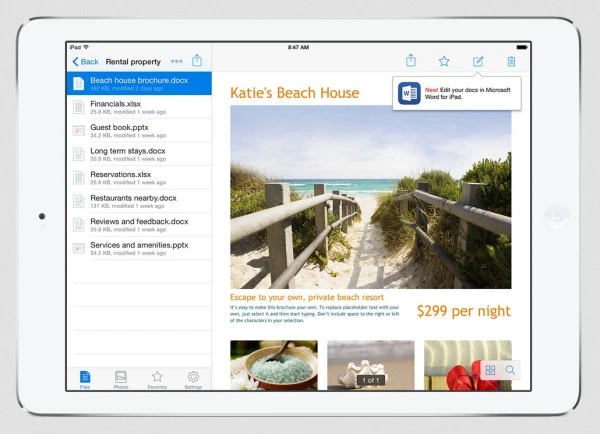
Task: Switch to the Files tab
Action: point(85,379)
